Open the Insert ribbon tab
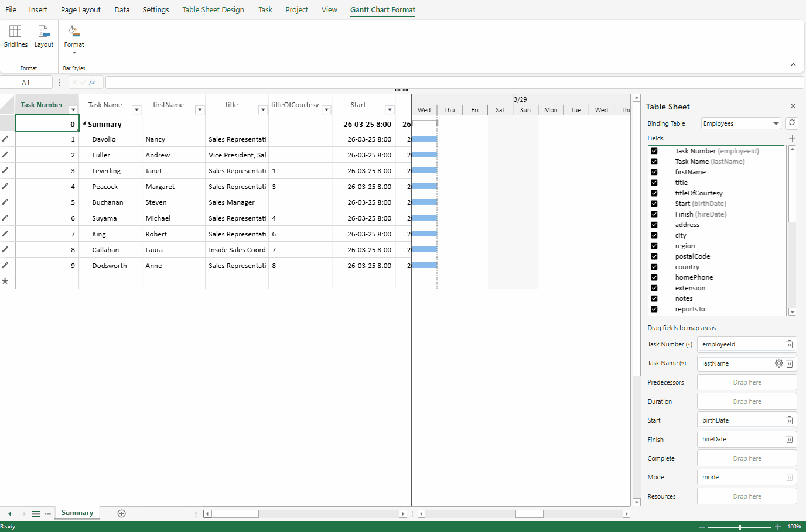The image size is (806, 532). [38, 9]
